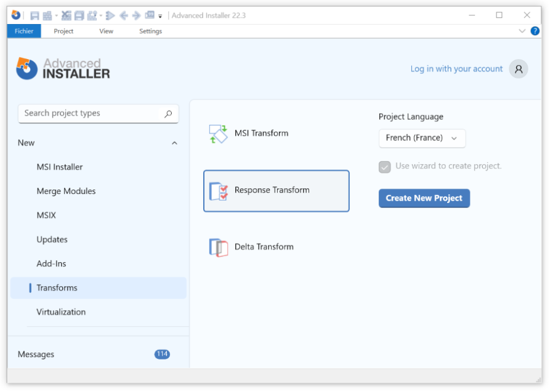Screen dimensions: 550x392
Task: Click the search magnifier icon
Action: pos(168,114)
